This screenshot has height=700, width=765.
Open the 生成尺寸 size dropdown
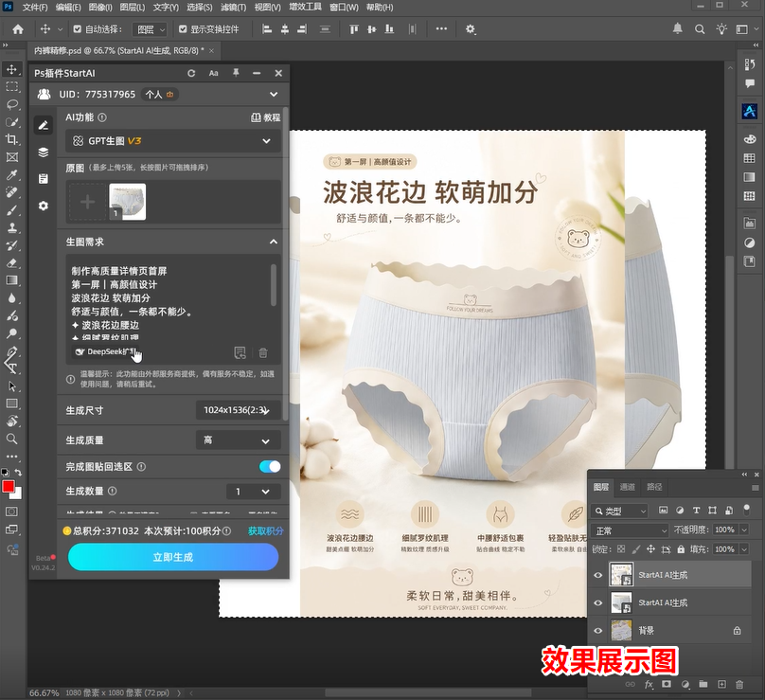pos(238,410)
